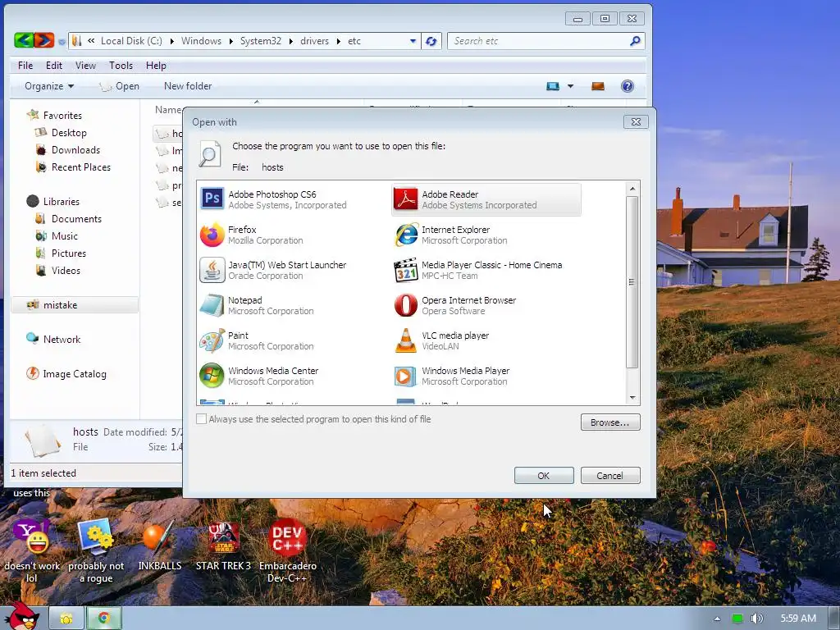The height and width of the screenshot is (630, 840).
Task: Pick the Notepad icon to open hosts
Action: tap(212, 305)
